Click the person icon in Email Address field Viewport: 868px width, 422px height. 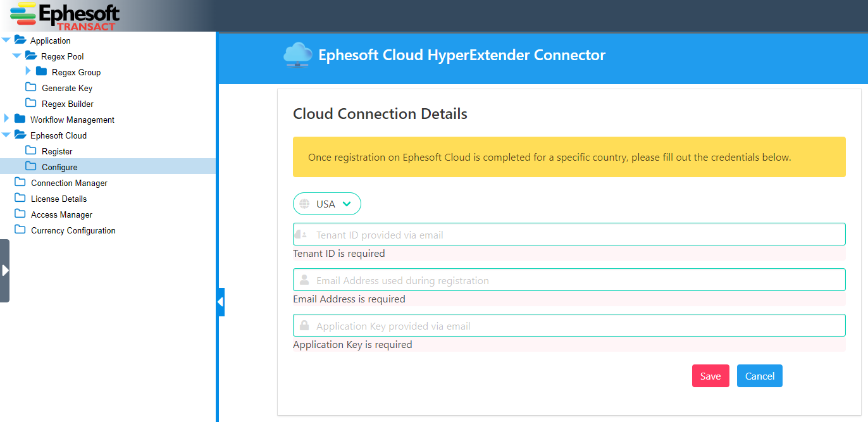click(x=304, y=280)
